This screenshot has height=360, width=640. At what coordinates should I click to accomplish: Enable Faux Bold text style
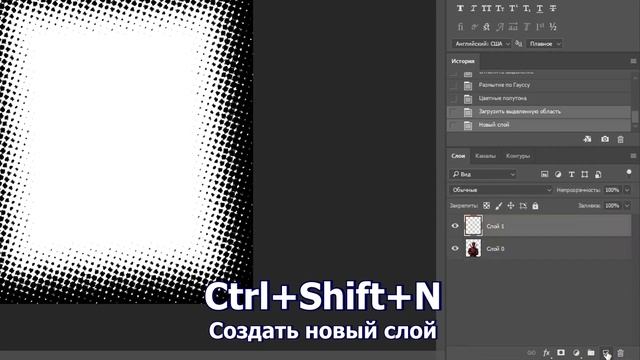(460, 8)
